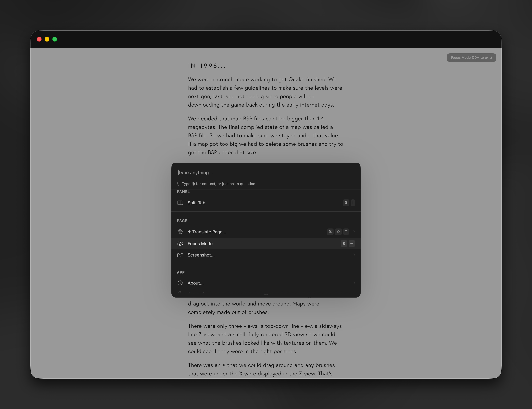Click the Split Tab panel icon
The width and height of the screenshot is (532, 409).
coord(180,203)
